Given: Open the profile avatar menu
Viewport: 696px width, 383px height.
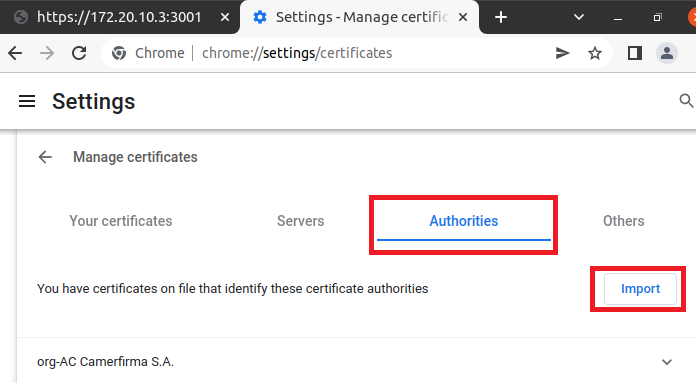Looking at the screenshot, I should click(x=666, y=53).
